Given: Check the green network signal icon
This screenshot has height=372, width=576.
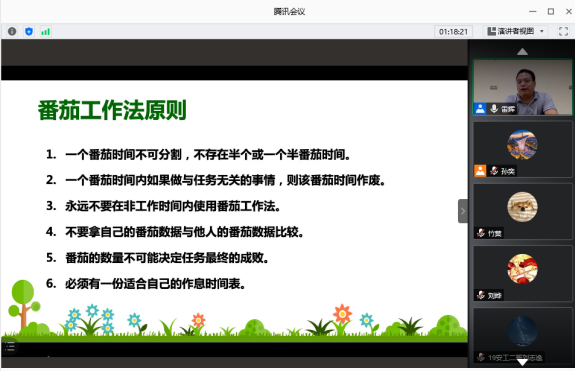Looking at the screenshot, I should pyautogui.click(x=46, y=32).
